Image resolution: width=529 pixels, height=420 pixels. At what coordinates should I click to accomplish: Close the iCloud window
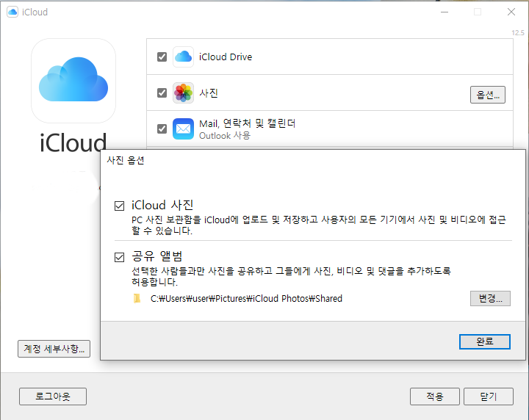[x=511, y=12]
